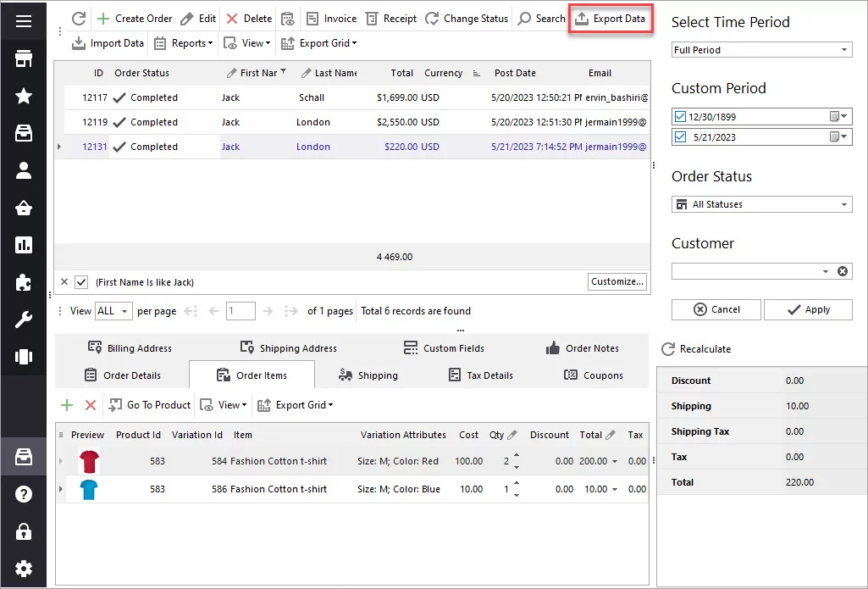Clear the Customer field with the X icon
This screenshot has width=868, height=589.
pos(843,271)
